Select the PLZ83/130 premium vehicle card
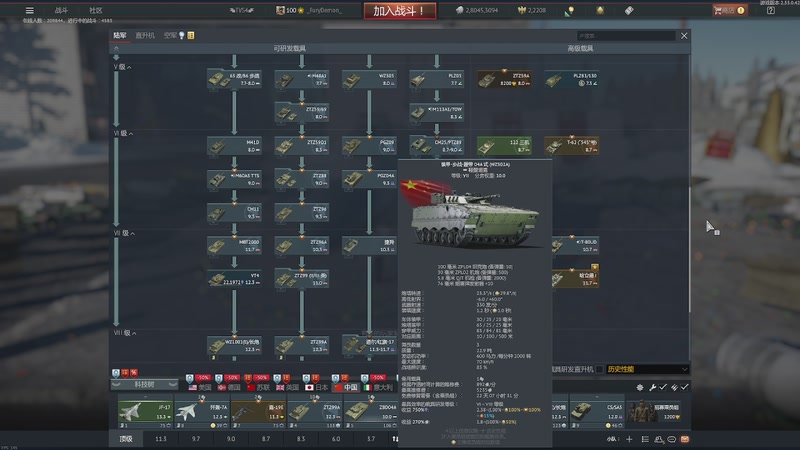 pos(571,79)
